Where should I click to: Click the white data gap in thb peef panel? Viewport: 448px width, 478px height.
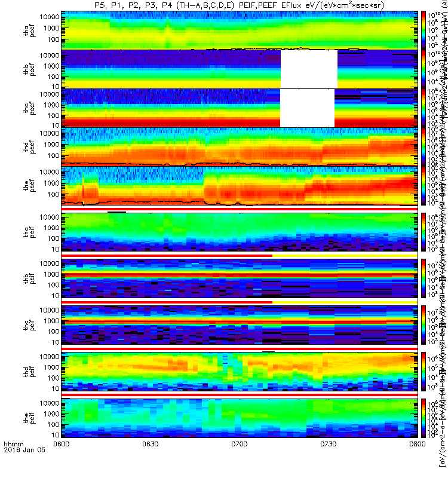309,69
